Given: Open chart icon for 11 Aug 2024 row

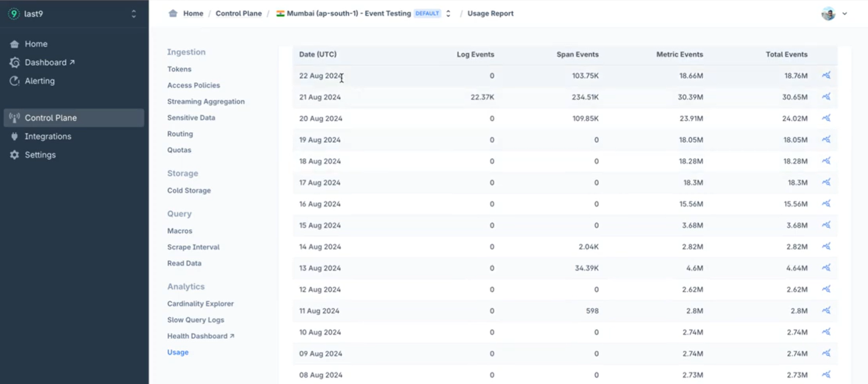Looking at the screenshot, I should point(826,311).
